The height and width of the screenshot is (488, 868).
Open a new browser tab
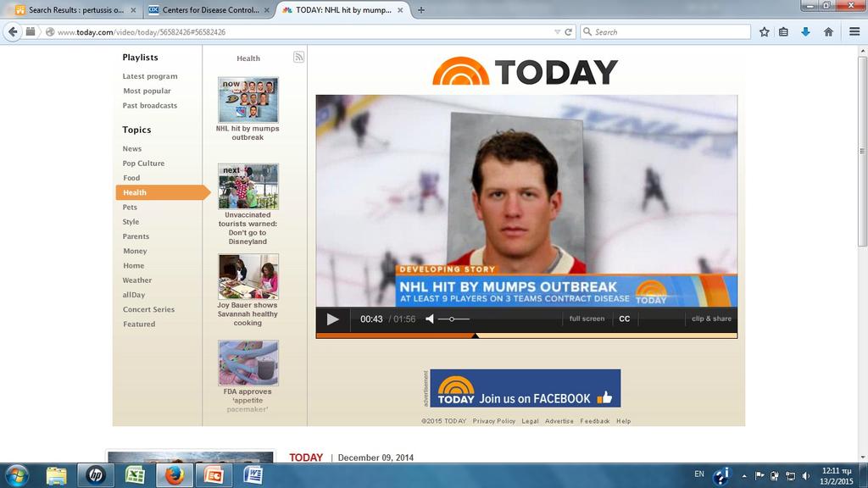[420, 10]
